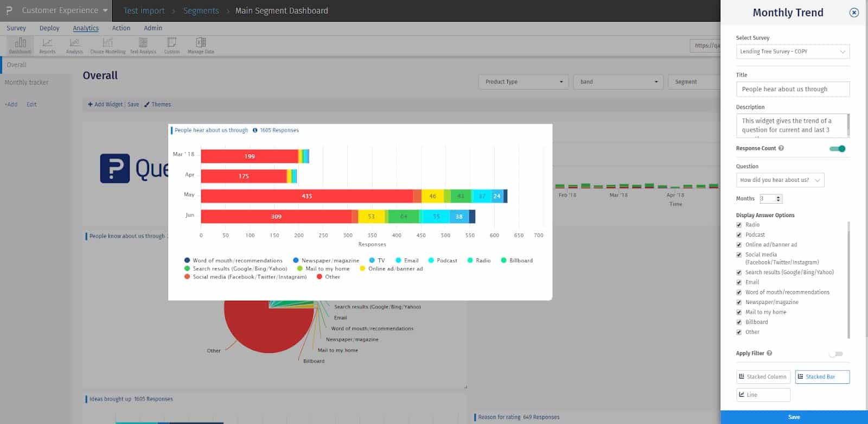Uncheck the Radio answer option
The height and width of the screenshot is (424, 868).
pos(739,225)
